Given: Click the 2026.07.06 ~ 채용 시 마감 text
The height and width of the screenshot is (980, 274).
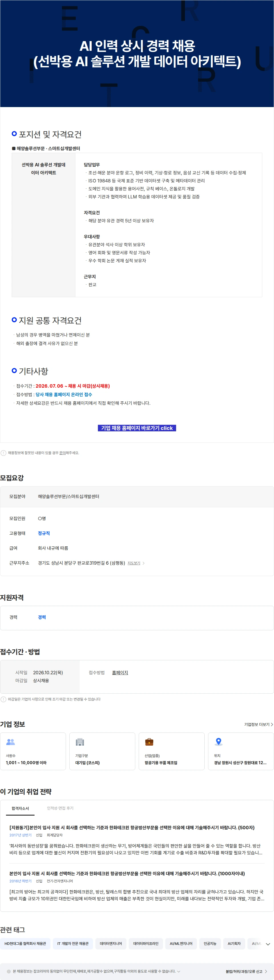Looking at the screenshot, I should click(73, 386).
